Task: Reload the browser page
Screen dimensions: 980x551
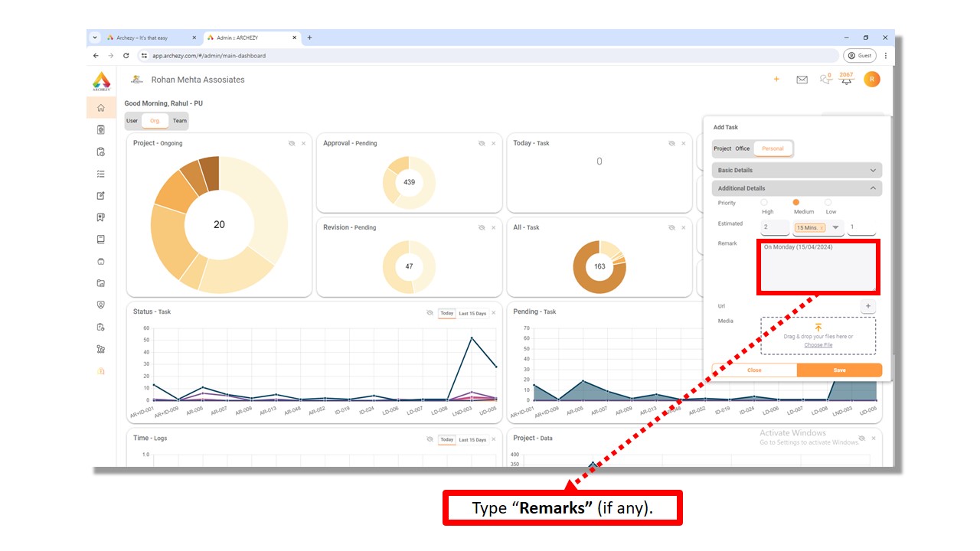Action: pyautogui.click(x=126, y=56)
